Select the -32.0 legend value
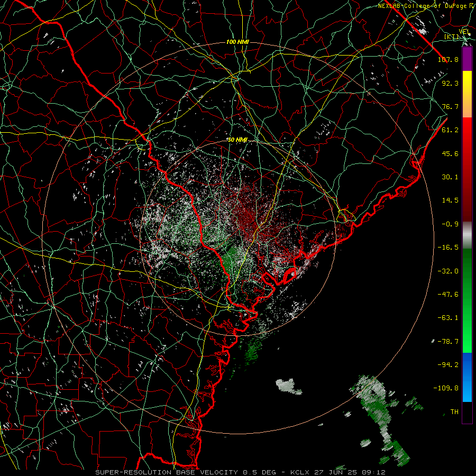The width and height of the screenshot is (476, 476). coord(448,271)
